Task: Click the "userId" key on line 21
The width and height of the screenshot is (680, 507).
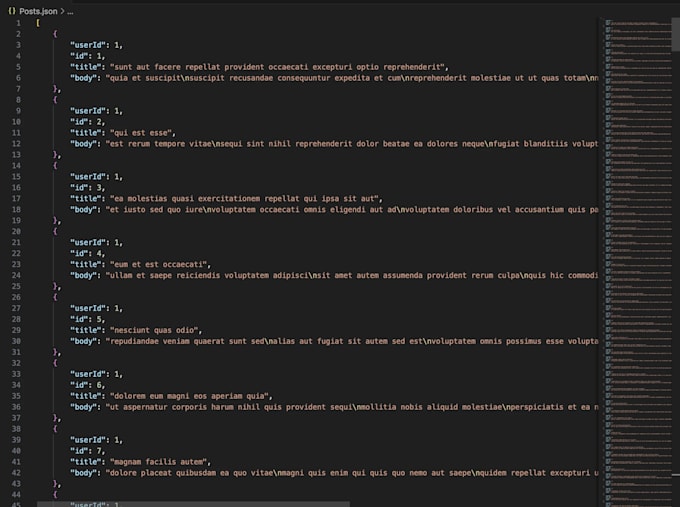Action: (88, 242)
